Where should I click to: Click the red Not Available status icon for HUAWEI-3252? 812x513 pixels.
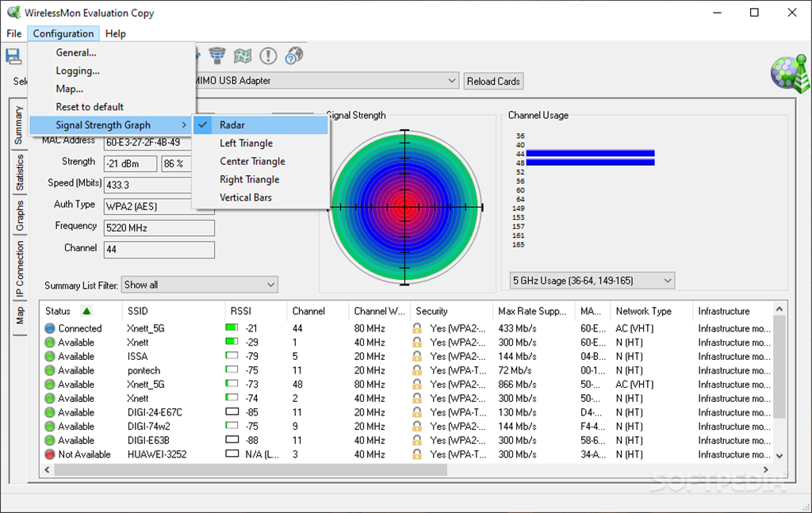[x=50, y=454]
